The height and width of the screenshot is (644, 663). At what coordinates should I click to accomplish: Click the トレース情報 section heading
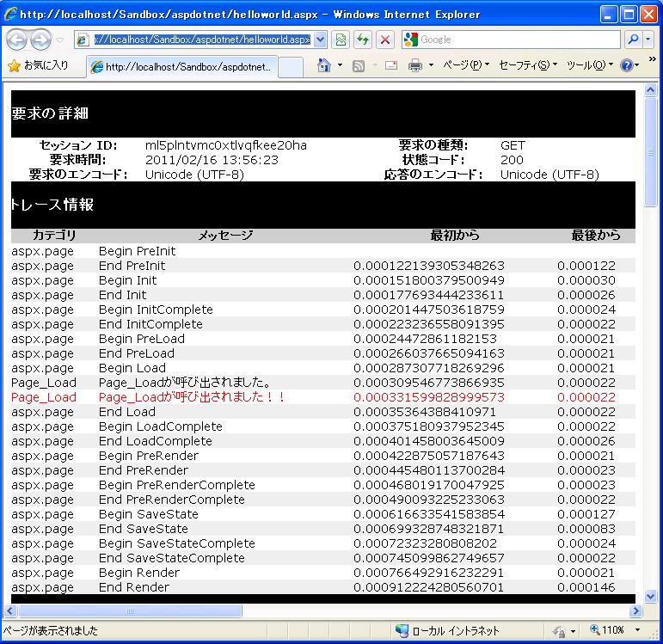[52, 205]
